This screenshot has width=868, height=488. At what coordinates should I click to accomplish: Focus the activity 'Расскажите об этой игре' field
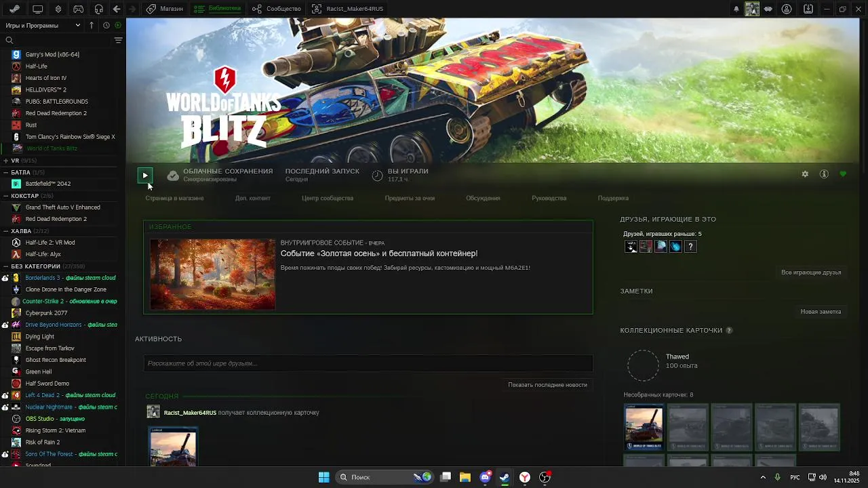[x=368, y=363]
